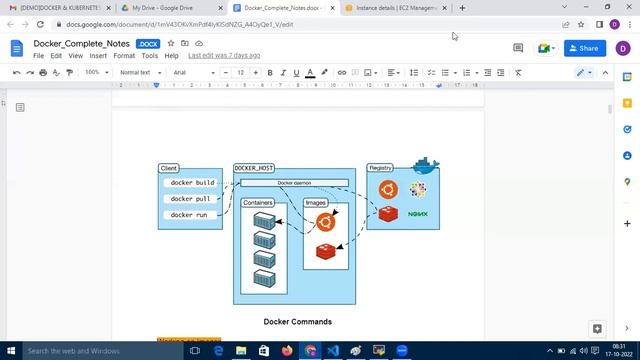The image size is (640, 360).
Task: Open Google Calendar in side panel
Action: tap(627, 77)
